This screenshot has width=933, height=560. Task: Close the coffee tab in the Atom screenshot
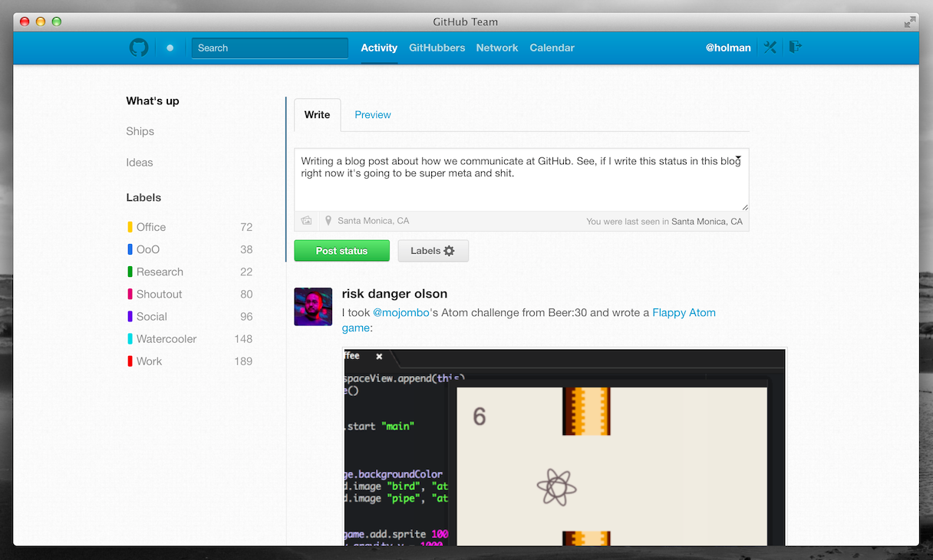[379, 357]
